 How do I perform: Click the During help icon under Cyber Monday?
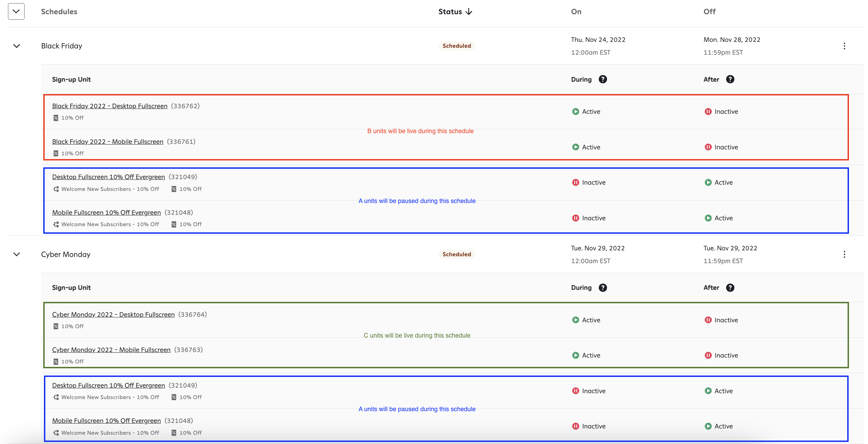click(603, 288)
